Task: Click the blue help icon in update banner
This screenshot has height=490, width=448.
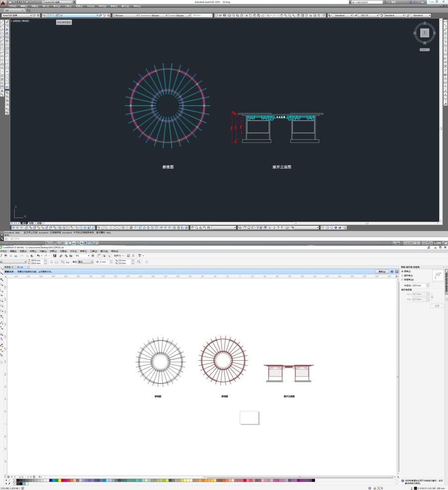Action: [392, 272]
